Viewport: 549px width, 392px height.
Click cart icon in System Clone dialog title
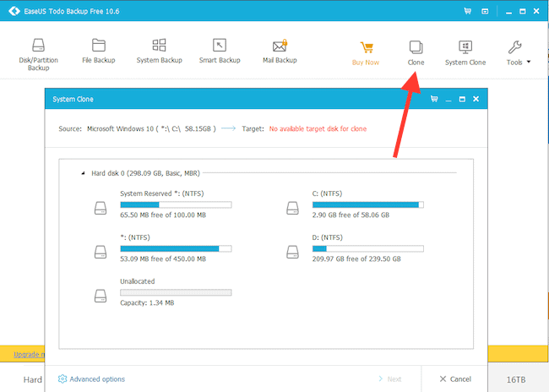point(434,99)
